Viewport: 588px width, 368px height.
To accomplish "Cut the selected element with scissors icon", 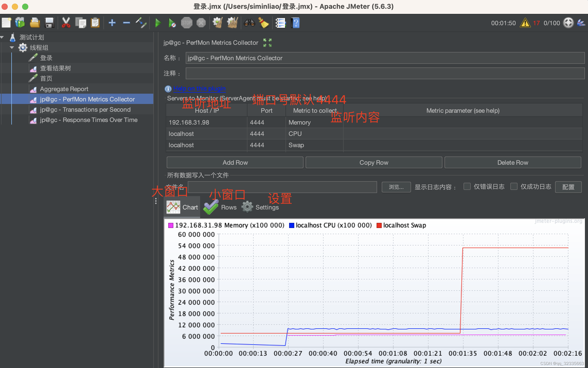I will point(66,23).
